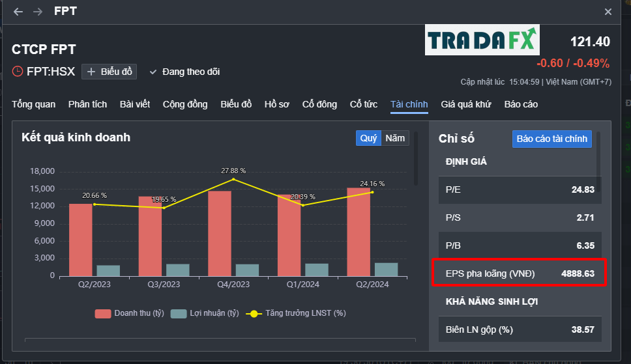
Task: Add FPT to chart with Biểu đồ button
Action: [109, 72]
